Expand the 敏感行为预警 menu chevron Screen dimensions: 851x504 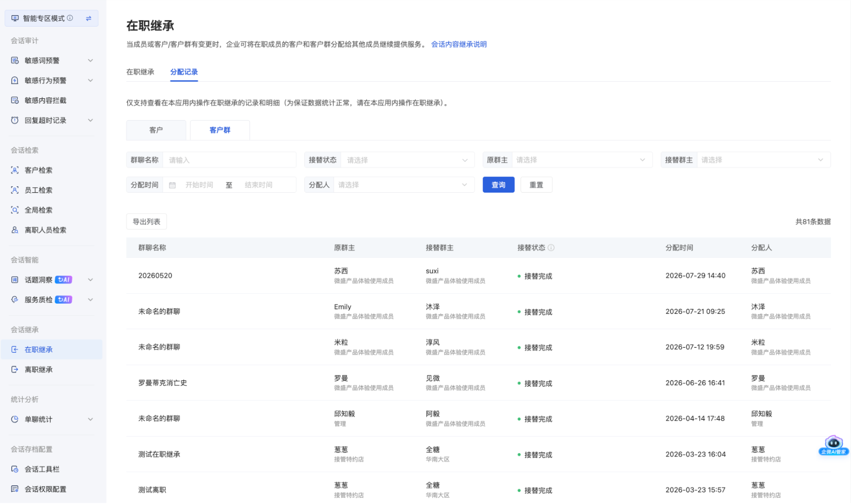coord(90,80)
